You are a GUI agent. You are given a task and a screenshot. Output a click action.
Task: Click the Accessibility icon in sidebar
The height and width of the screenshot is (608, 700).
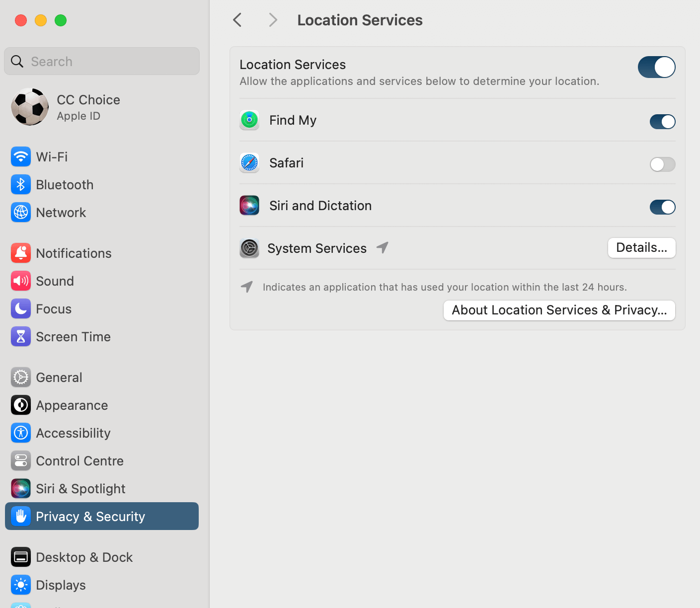pos(21,433)
